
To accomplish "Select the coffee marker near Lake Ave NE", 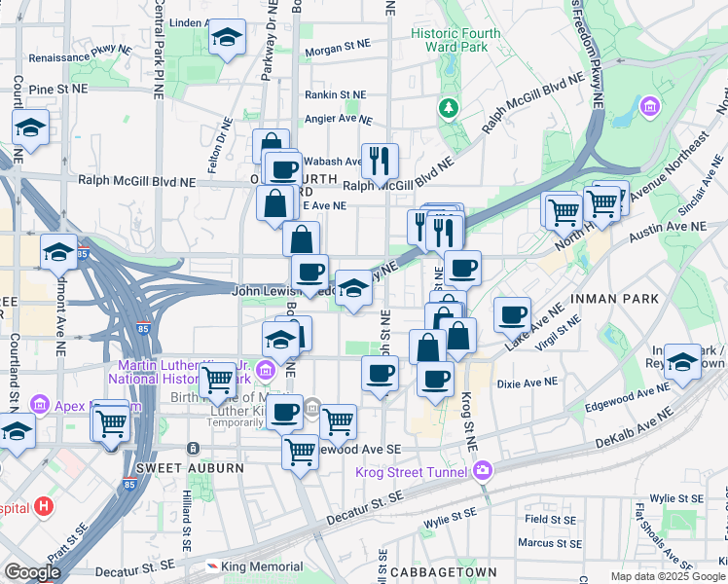I will click(512, 317).
